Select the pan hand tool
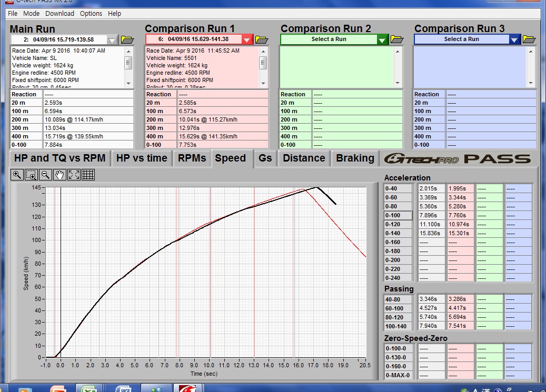This screenshot has height=392, width=546. [x=59, y=175]
